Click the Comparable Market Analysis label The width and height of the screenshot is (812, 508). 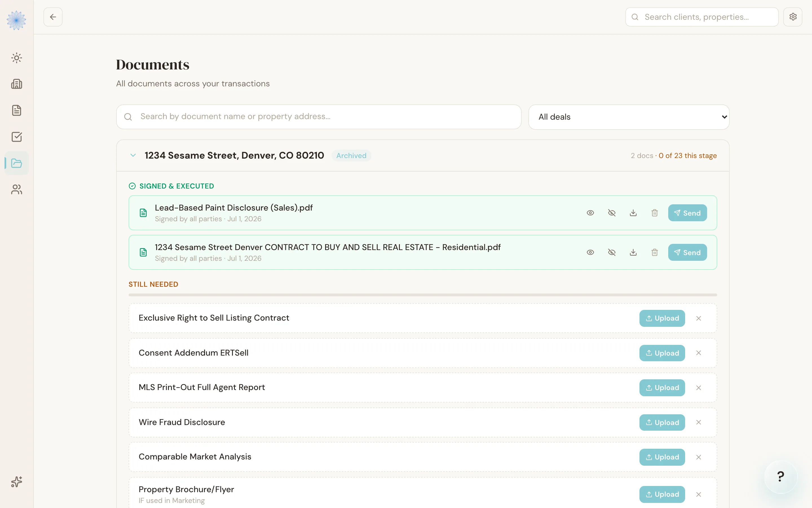(195, 457)
